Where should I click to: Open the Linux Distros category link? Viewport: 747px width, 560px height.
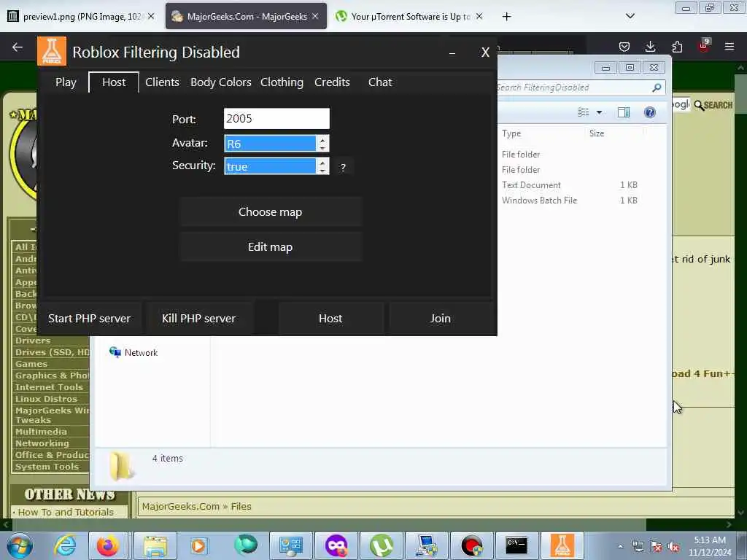click(46, 399)
